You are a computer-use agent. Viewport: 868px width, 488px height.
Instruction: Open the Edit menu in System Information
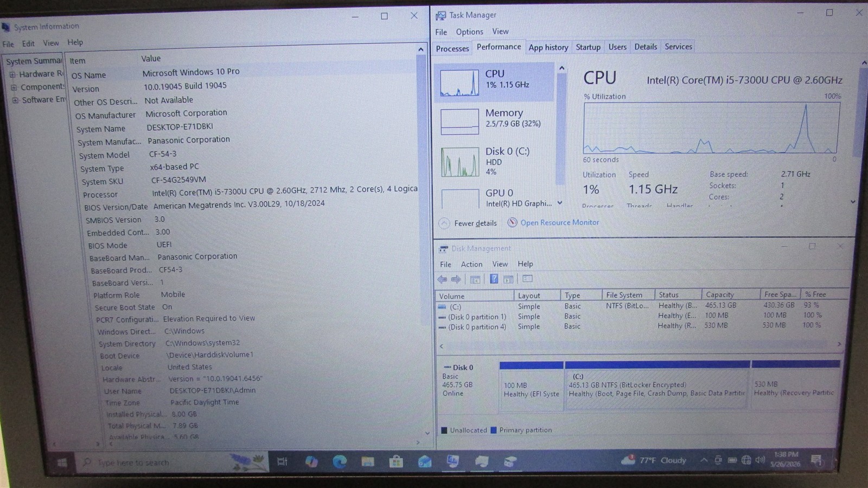[28, 43]
